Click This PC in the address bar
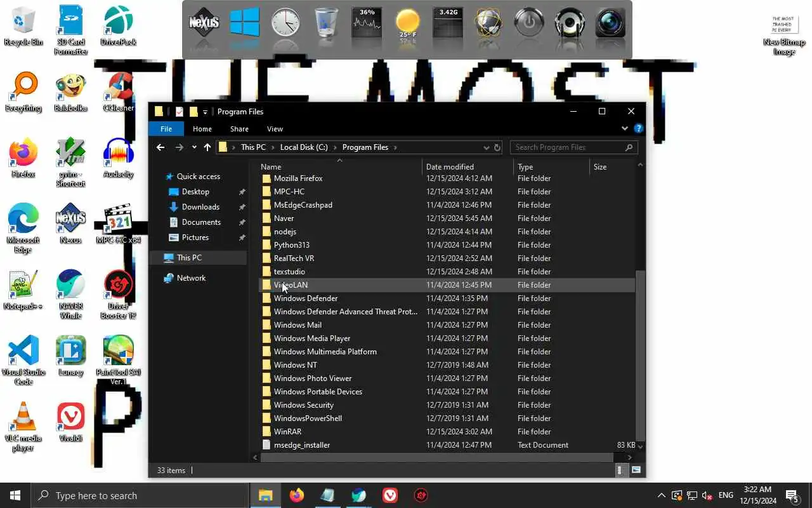The width and height of the screenshot is (812, 508). (253, 147)
